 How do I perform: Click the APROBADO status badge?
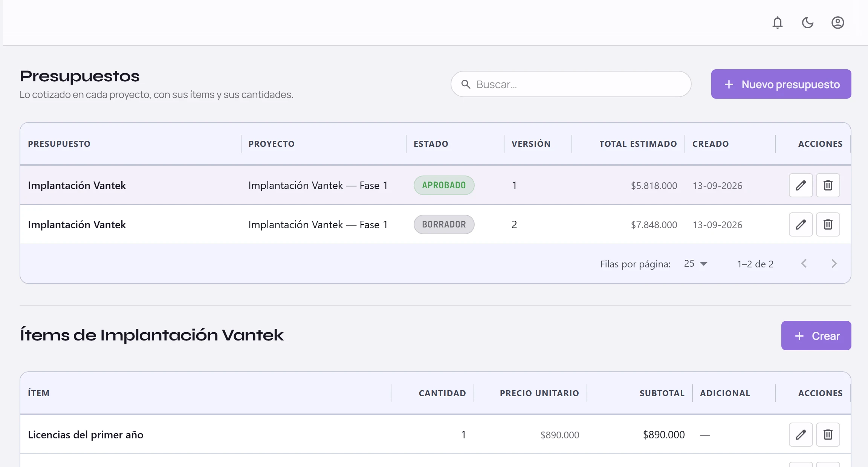[444, 185]
